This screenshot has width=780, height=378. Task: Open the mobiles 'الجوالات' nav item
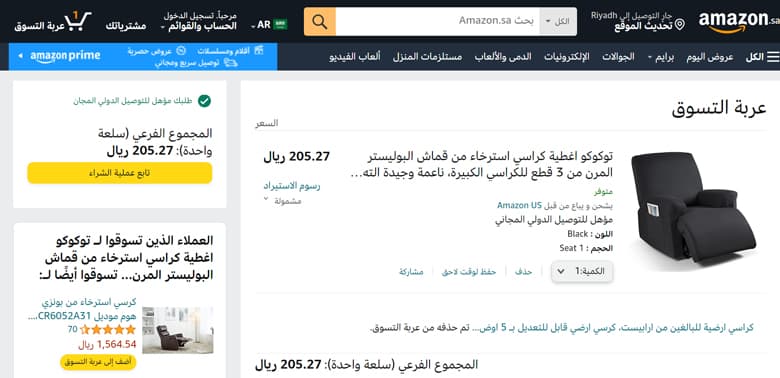pos(618,57)
